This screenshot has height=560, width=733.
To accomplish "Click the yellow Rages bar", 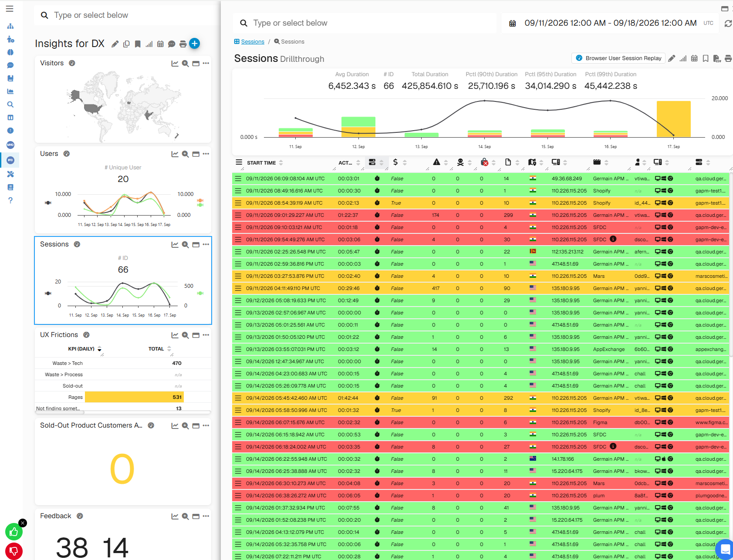I will (134, 397).
